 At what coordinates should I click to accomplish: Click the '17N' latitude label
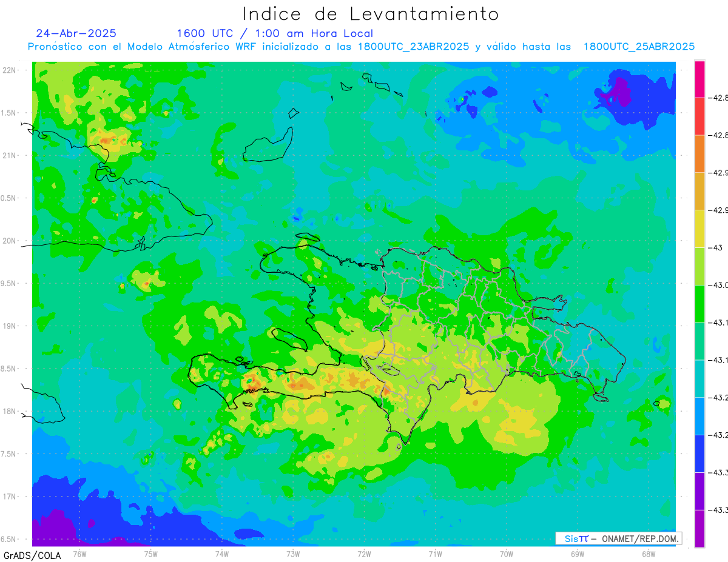click(x=9, y=497)
